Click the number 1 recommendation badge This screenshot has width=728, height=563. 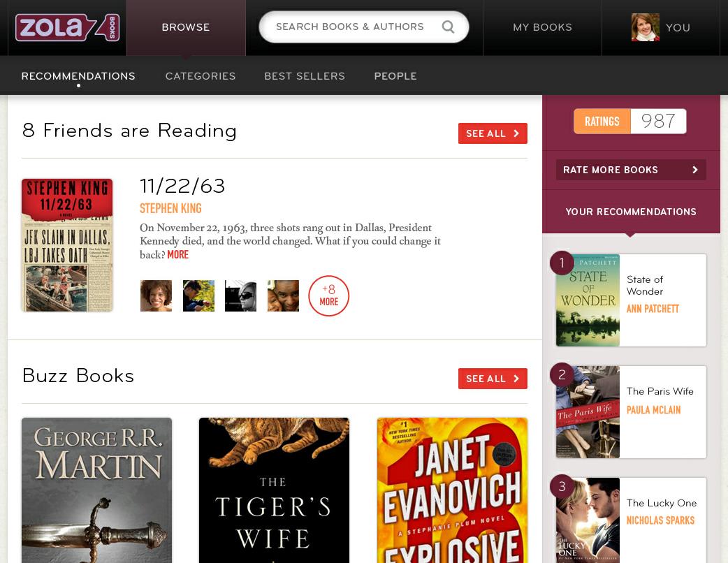pyautogui.click(x=562, y=263)
